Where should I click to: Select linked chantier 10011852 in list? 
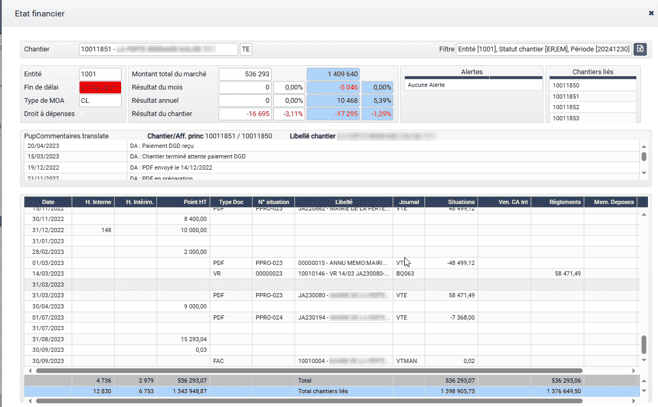click(566, 107)
